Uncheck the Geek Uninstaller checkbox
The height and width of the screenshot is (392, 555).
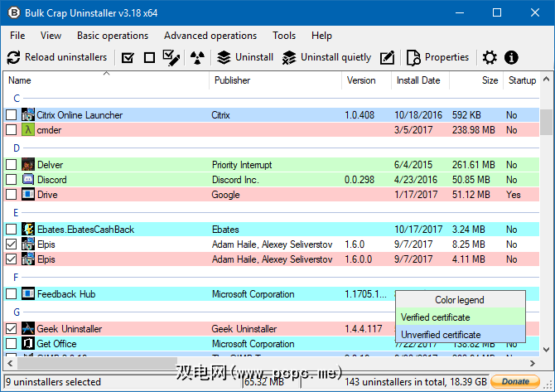click(x=11, y=329)
